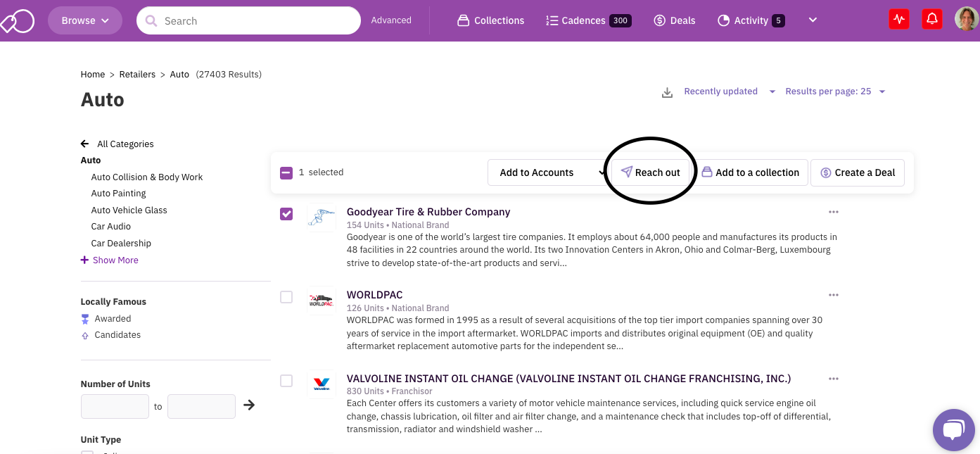
Task: Open the VALVOLINE INSTANT OIL CHANGE title
Action: [x=569, y=379]
